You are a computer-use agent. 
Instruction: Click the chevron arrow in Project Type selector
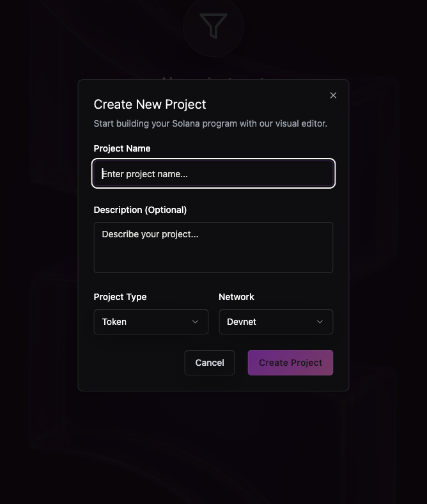coord(196,322)
